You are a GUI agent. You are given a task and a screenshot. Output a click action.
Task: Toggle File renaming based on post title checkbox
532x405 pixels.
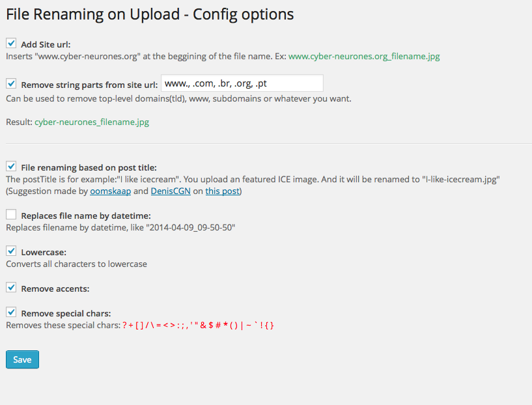[x=11, y=167]
